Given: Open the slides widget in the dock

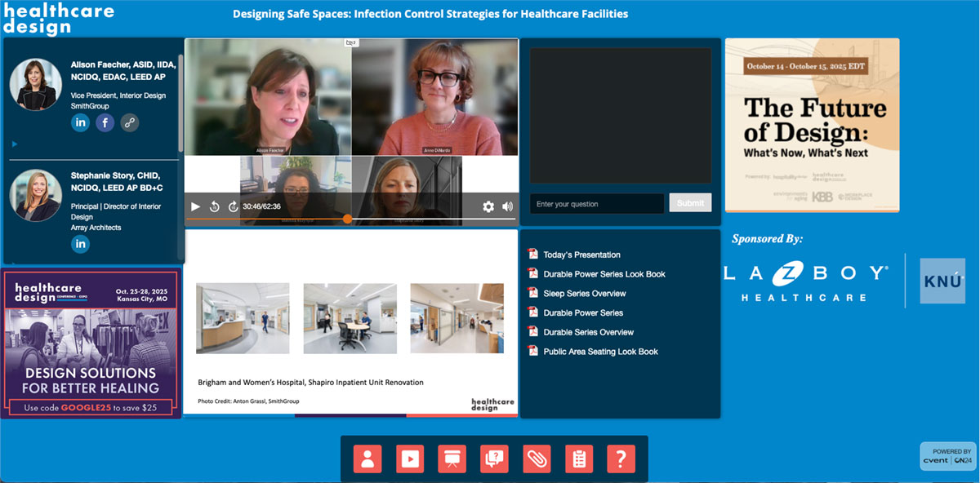Looking at the screenshot, I should [x=452, y=459].
